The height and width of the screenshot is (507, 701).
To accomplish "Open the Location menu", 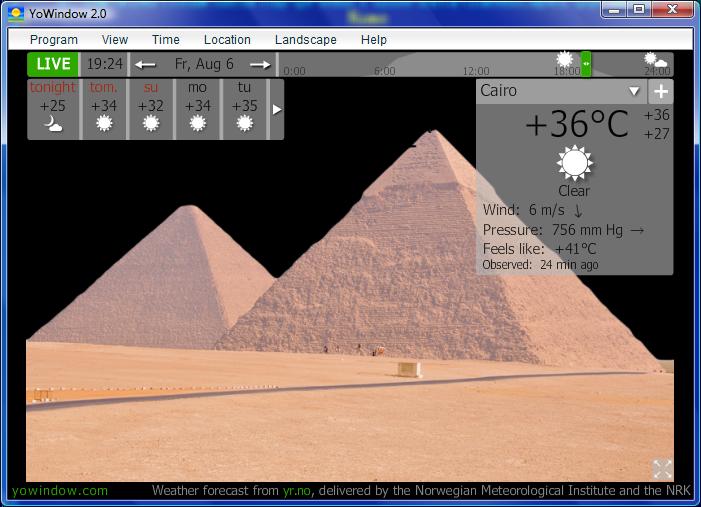I will tap(227, 40).
